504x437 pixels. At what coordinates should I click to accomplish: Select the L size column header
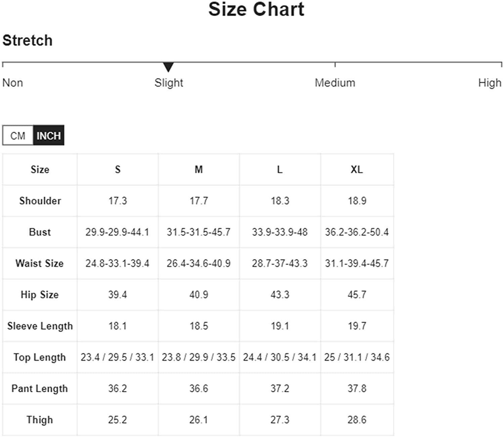(280, 169)
